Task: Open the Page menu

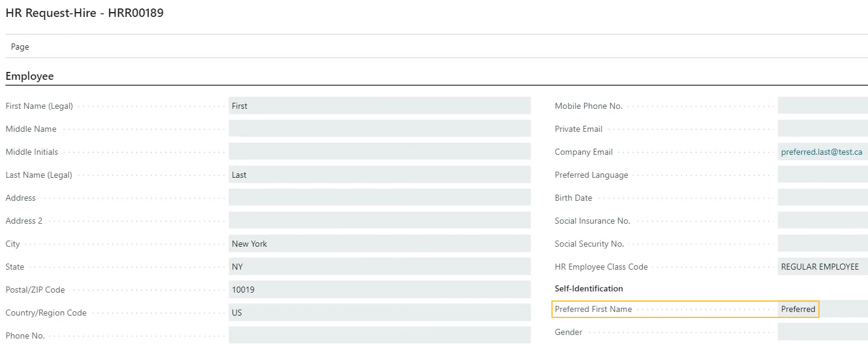Action: (x=20, y=47)
